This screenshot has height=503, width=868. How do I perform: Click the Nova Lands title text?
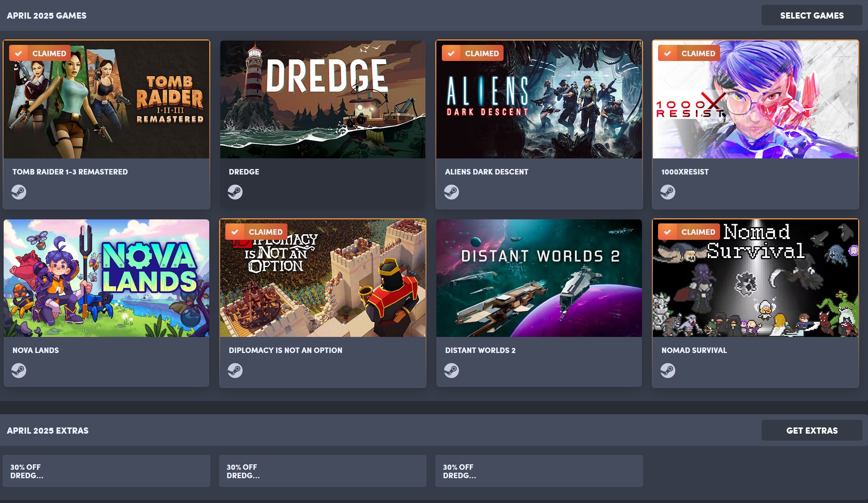(36, 350)
